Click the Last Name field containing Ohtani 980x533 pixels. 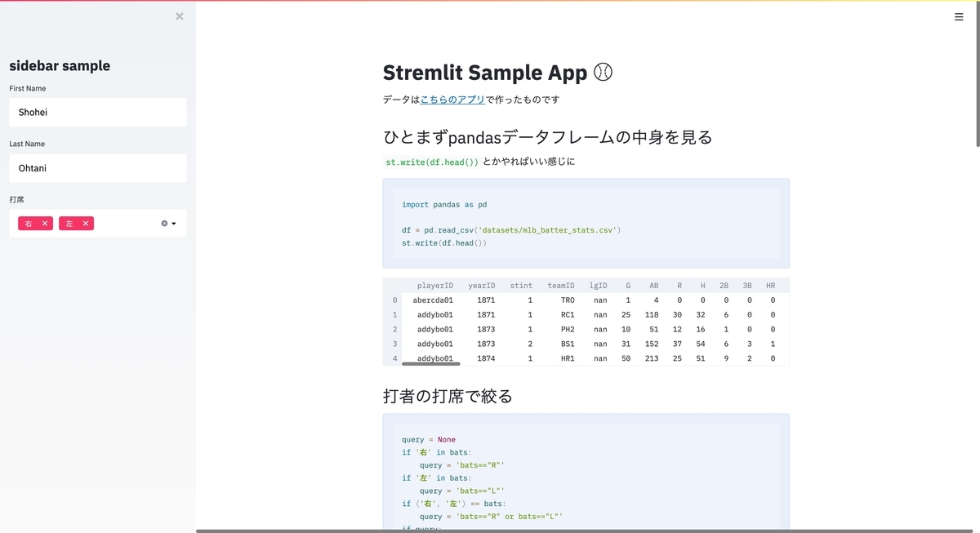pyautogui.click(x=97, y=167)
